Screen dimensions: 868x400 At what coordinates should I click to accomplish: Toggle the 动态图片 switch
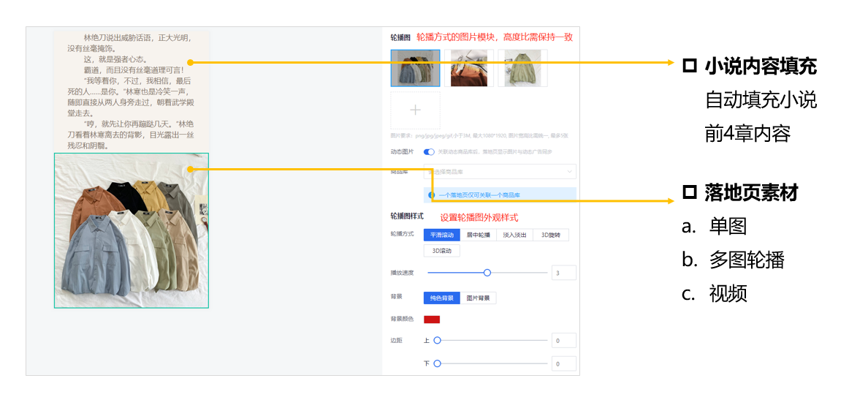pos(429,152)
